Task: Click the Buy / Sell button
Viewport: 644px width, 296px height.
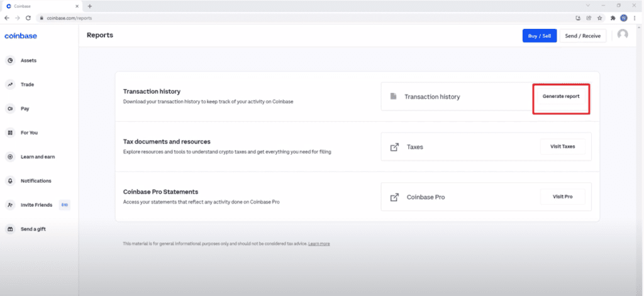Action: (x=539, y=36)
